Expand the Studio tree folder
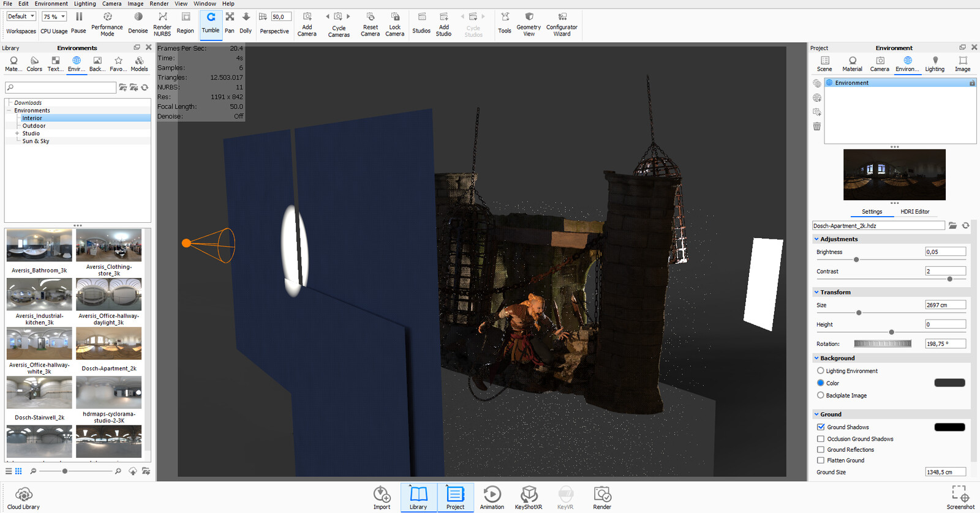The image size is (980, 513). (17, 133)
